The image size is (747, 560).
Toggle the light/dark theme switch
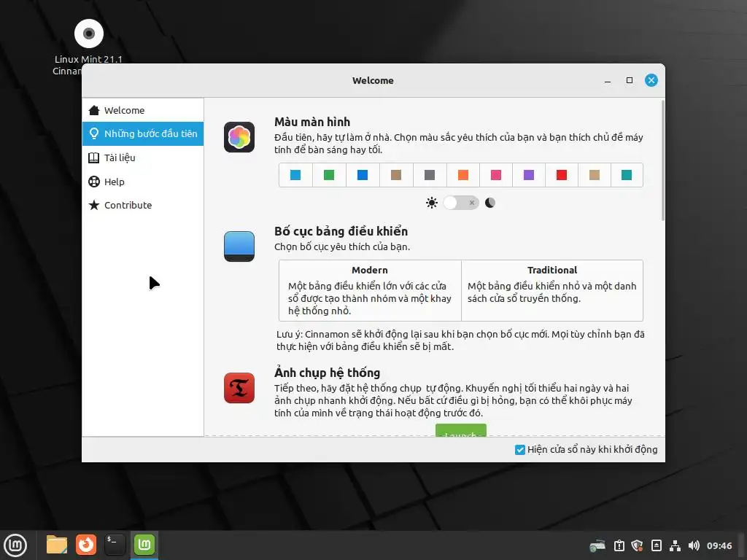coord(461,203)
